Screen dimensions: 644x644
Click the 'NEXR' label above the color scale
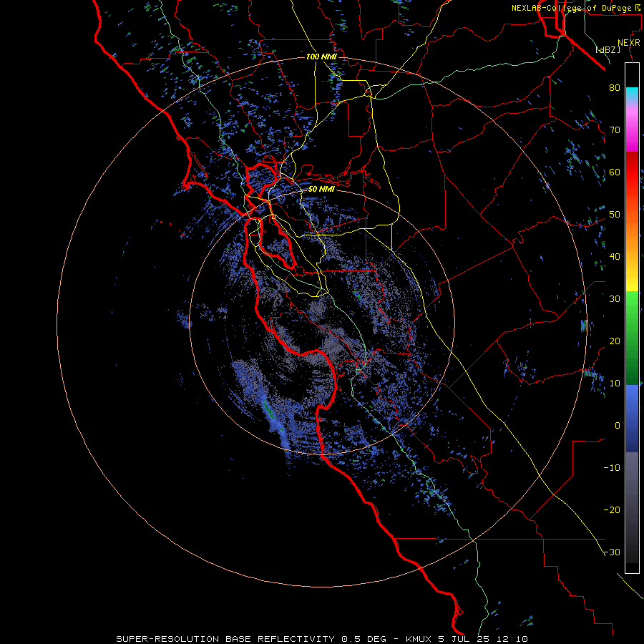click(629, 43)
